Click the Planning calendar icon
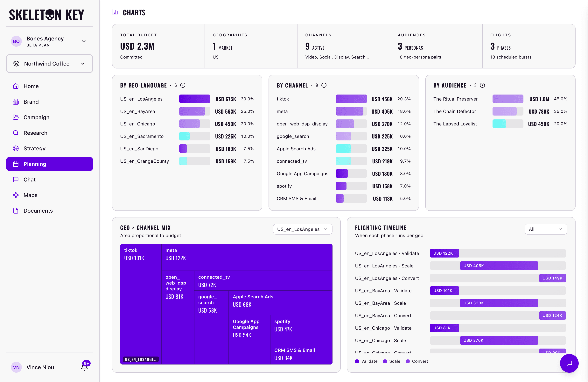 click(16, 164)
